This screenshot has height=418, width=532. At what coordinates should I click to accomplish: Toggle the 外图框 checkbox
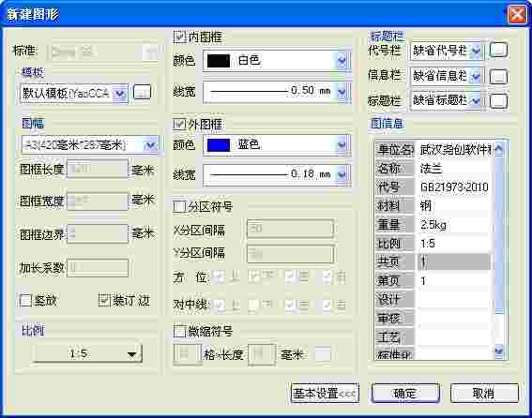pos(179,125)
